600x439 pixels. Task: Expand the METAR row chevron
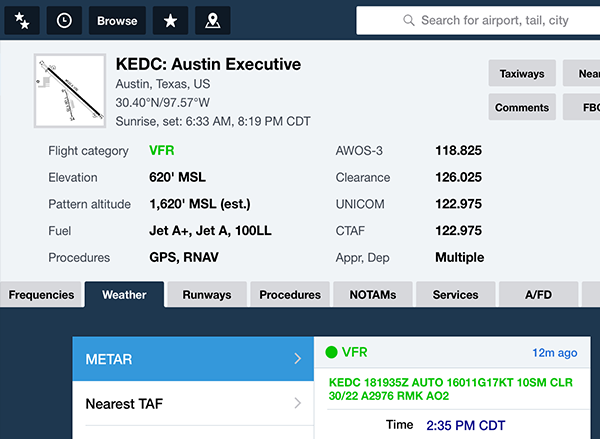(x=297, y=359)
